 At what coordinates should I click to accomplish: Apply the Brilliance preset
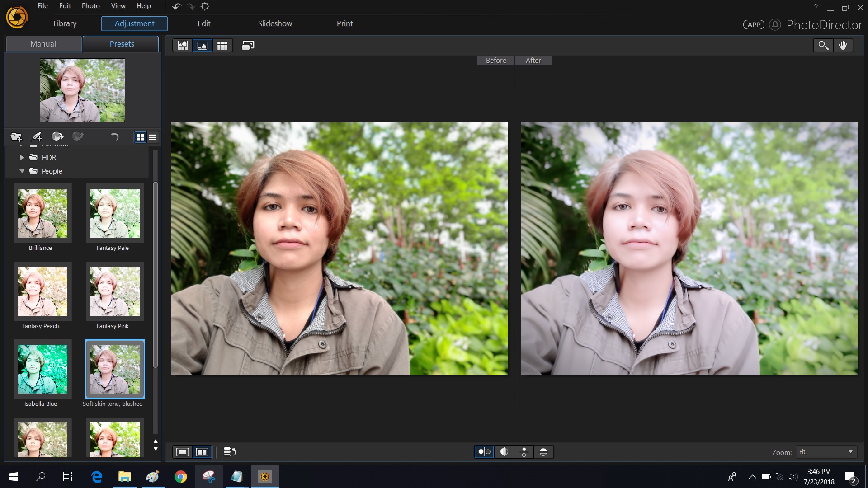point(42,213)
